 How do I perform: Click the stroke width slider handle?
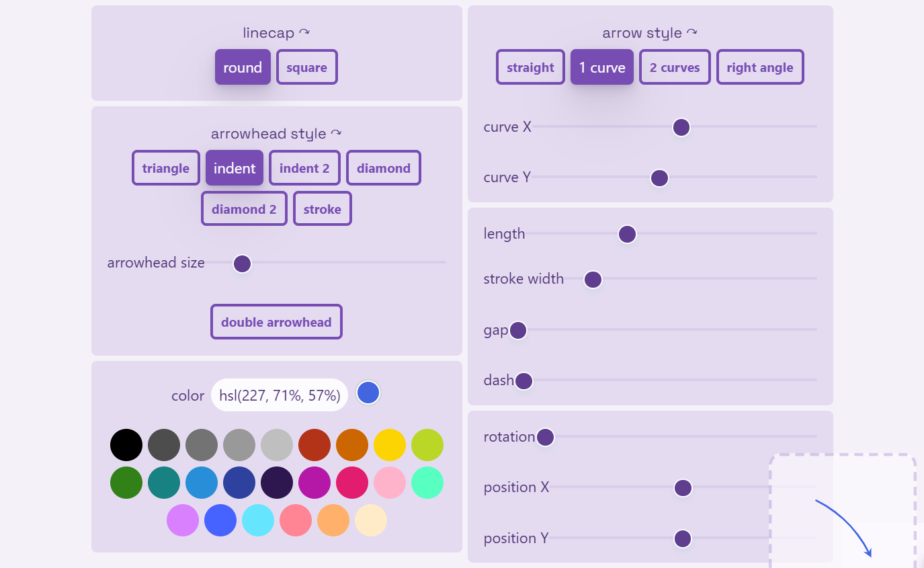tap(593, 280)
